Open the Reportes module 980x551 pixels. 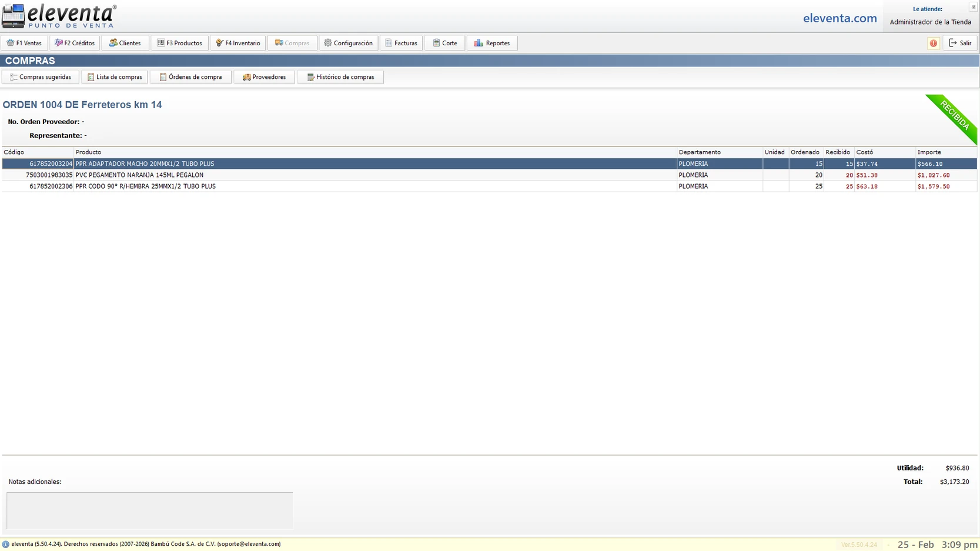point(492,43)
